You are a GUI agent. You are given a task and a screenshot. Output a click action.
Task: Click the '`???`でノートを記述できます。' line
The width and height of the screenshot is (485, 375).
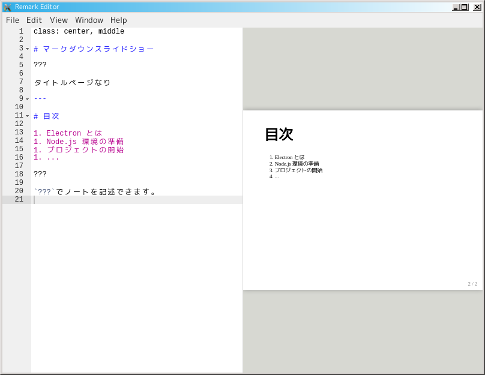[95, 192]
